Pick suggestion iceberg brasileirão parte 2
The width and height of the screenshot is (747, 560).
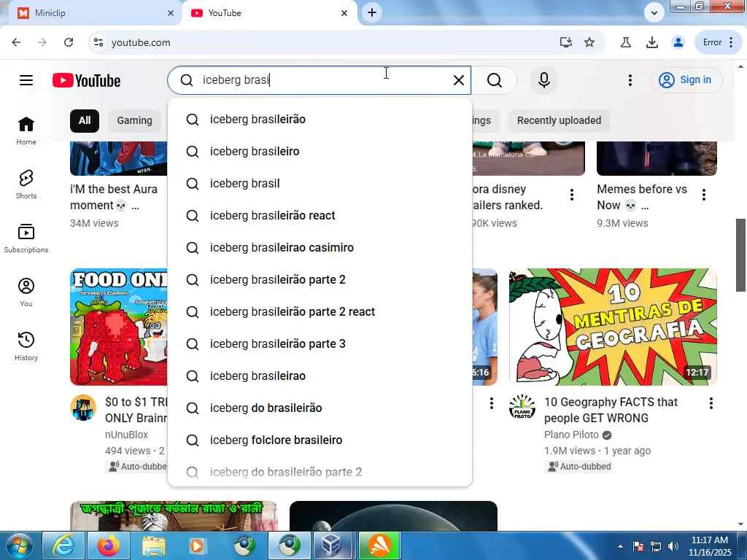pos(320,279)
